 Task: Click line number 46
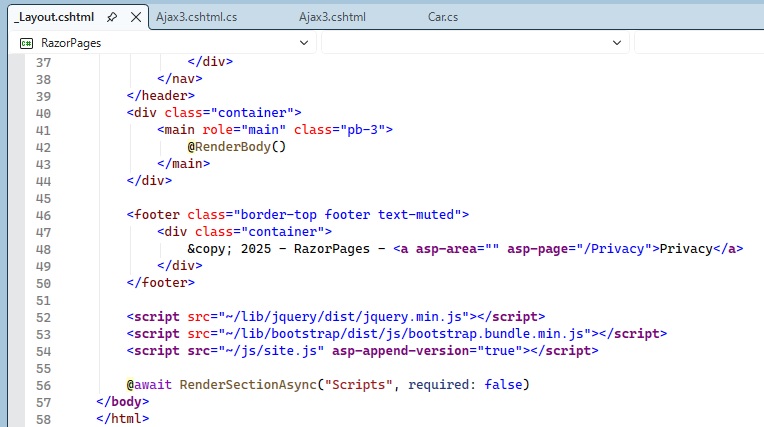(43, 215)
